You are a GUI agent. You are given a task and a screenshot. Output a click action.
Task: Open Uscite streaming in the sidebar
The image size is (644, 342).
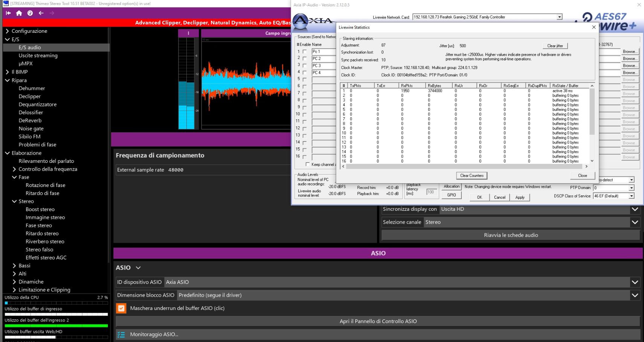click(x=38, y=55)
